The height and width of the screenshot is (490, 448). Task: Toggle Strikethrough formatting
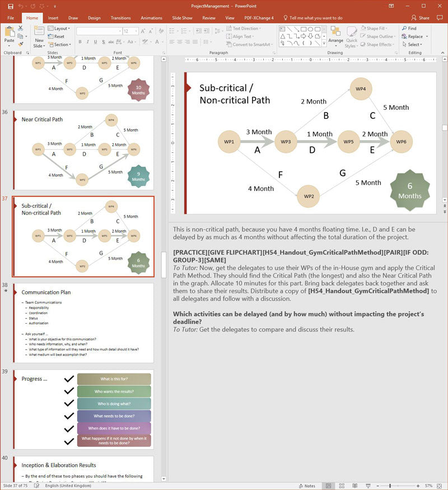pyautogui.click(x=111, y=41)
